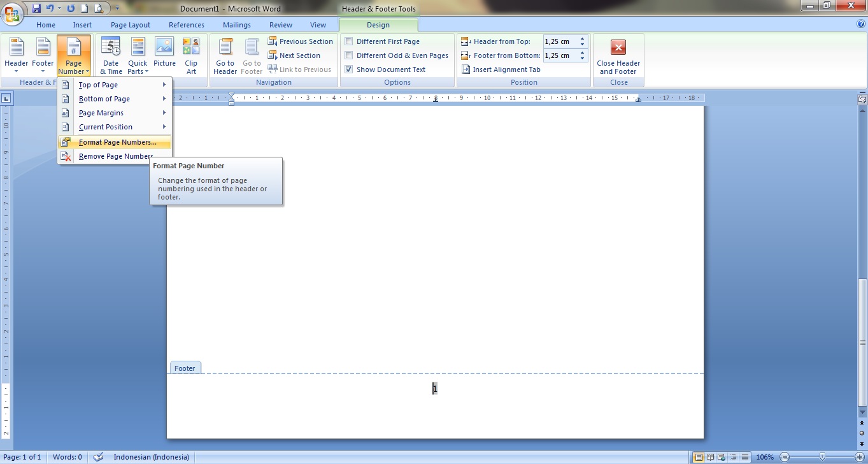
Task: Insert Clip Art
Action: pyautogui.click(x=191, y=55)
